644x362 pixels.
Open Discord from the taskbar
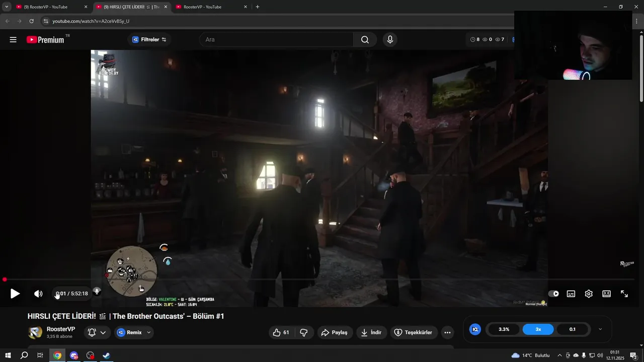(74, 355)
